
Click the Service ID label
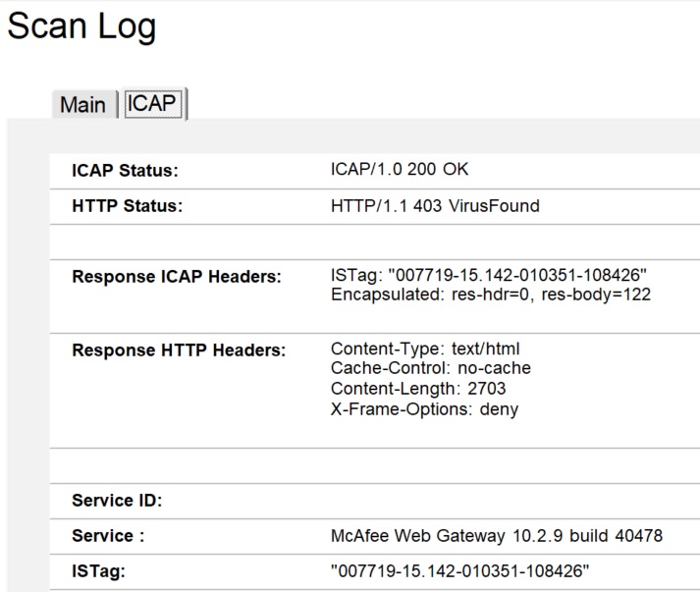tap(117, 501)
